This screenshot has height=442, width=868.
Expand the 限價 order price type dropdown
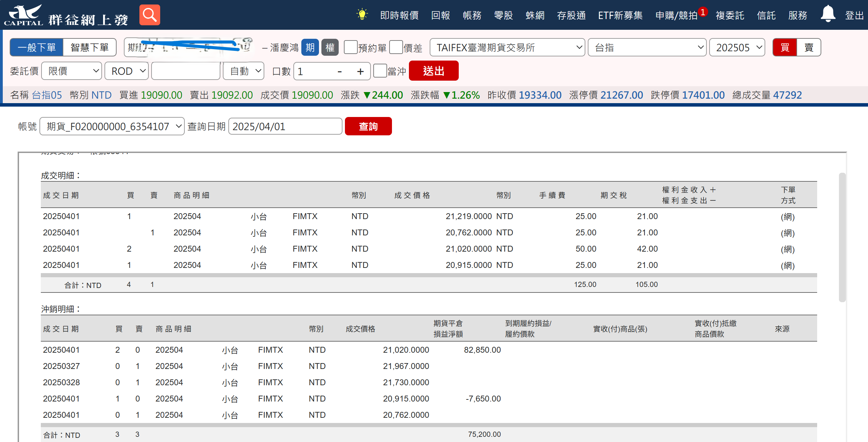tap(72, 71)
